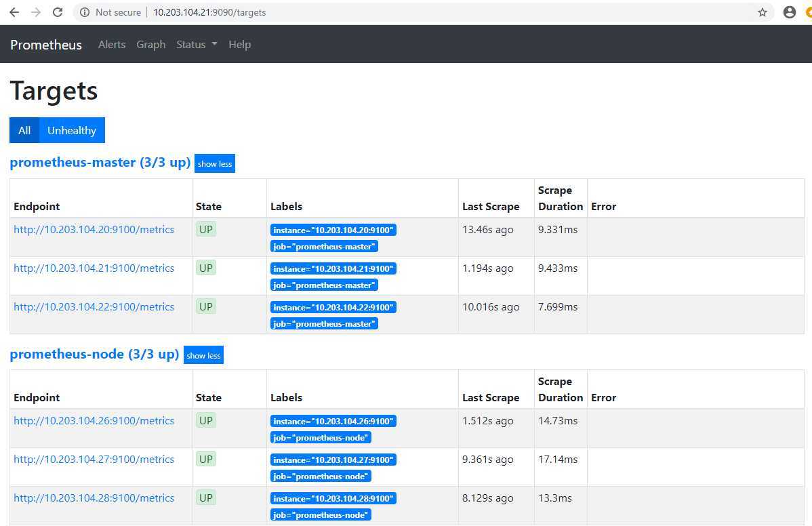Click last scrape value 1.512s ago
This screenshot has height=526, width=812.
(x=488, y=420)
